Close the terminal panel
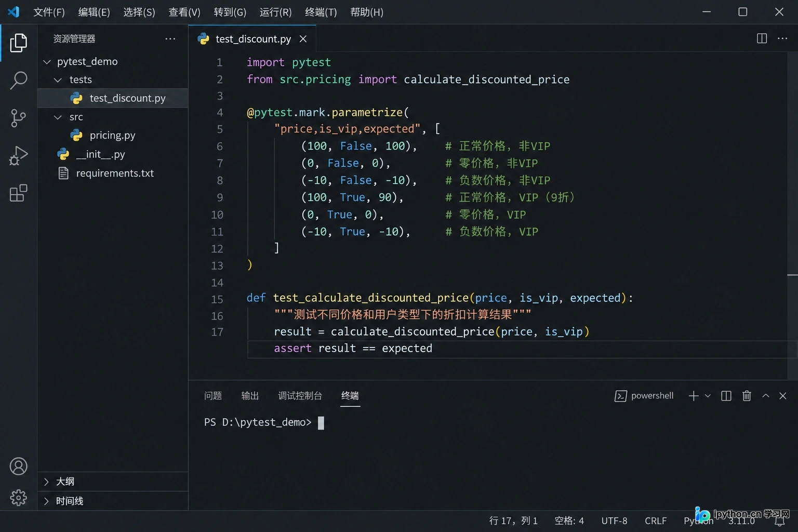The image size is (798, 532). click(x=783, y=396)
